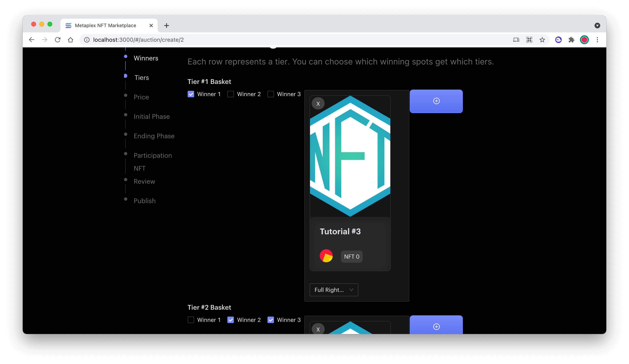The image size is (629, 364).
Task: Click the browser forward arrow
Action: coord(44,40)
